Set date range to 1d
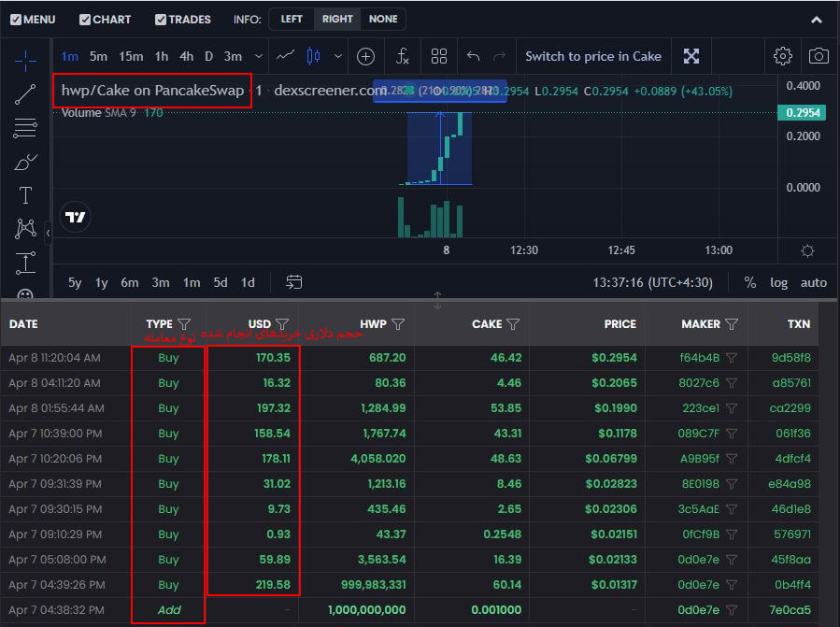 click(x=248, y=282)
